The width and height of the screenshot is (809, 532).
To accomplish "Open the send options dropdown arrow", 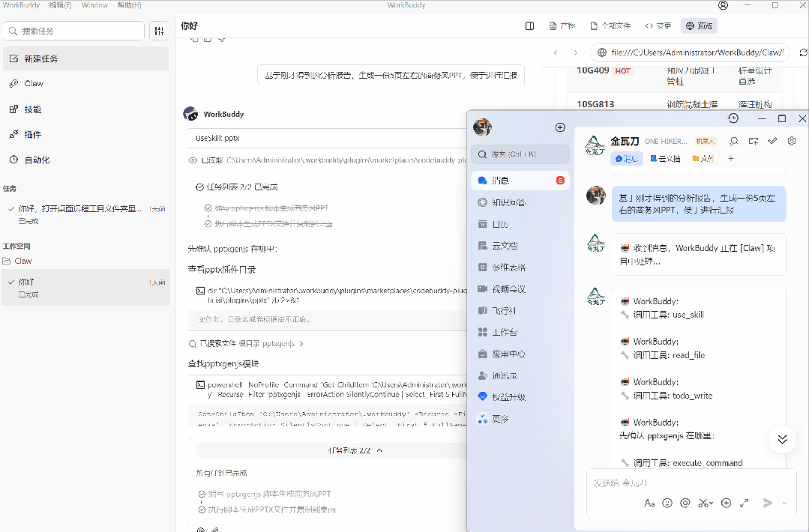I will [x=785, y=503].
